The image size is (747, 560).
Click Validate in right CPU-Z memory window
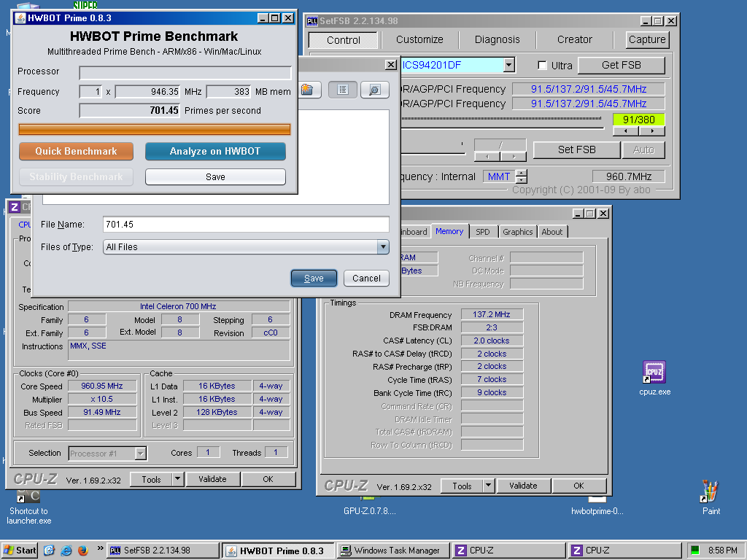pos(523,486)
